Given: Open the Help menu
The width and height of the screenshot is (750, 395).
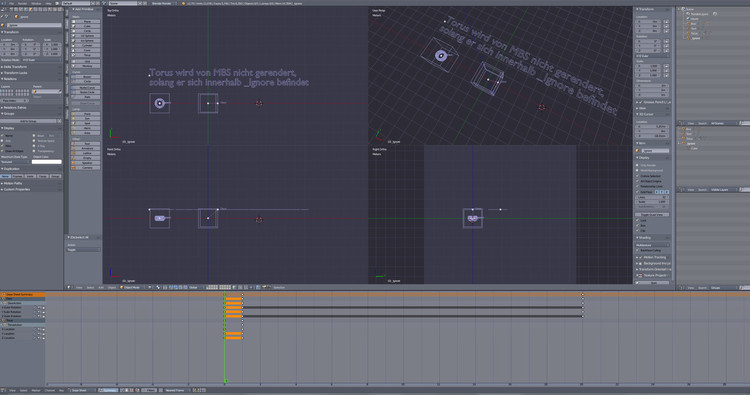Looking at the screenshot, I should [x=48, y=3].
